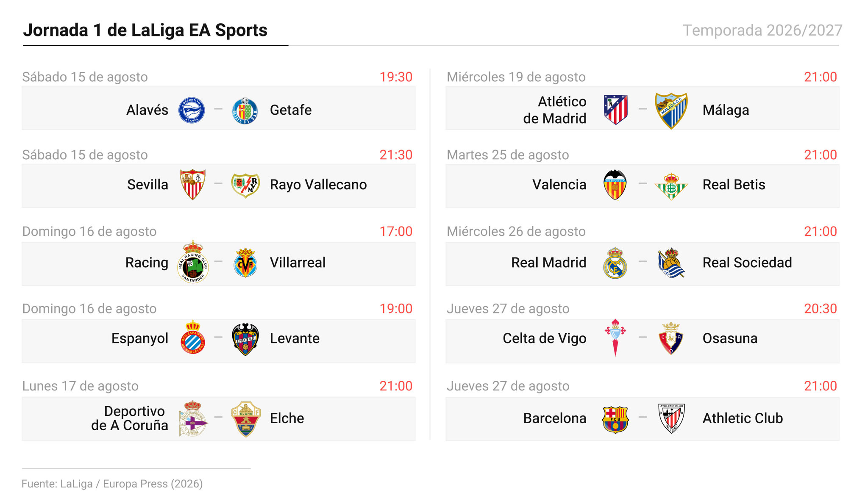
Task: Click the Jornada 1 de LaLiga heading
Action: coord(145,30)
